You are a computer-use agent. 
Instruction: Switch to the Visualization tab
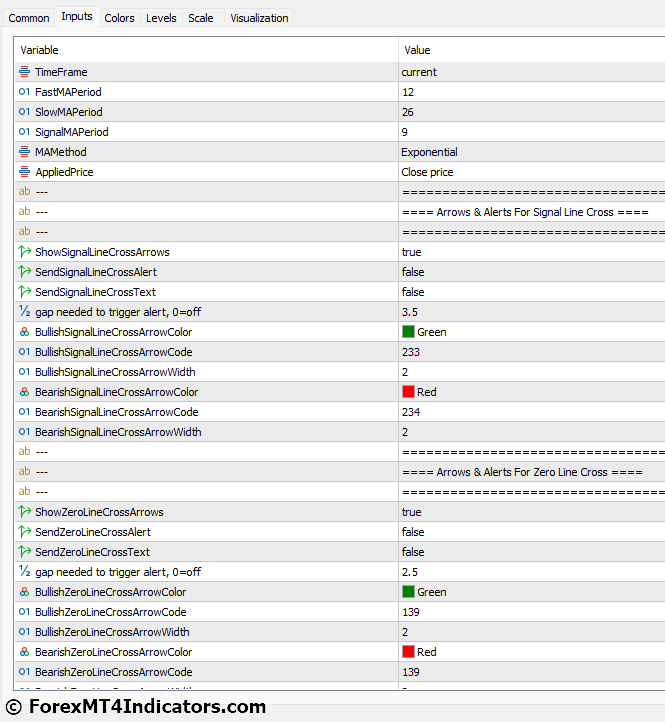259,18
